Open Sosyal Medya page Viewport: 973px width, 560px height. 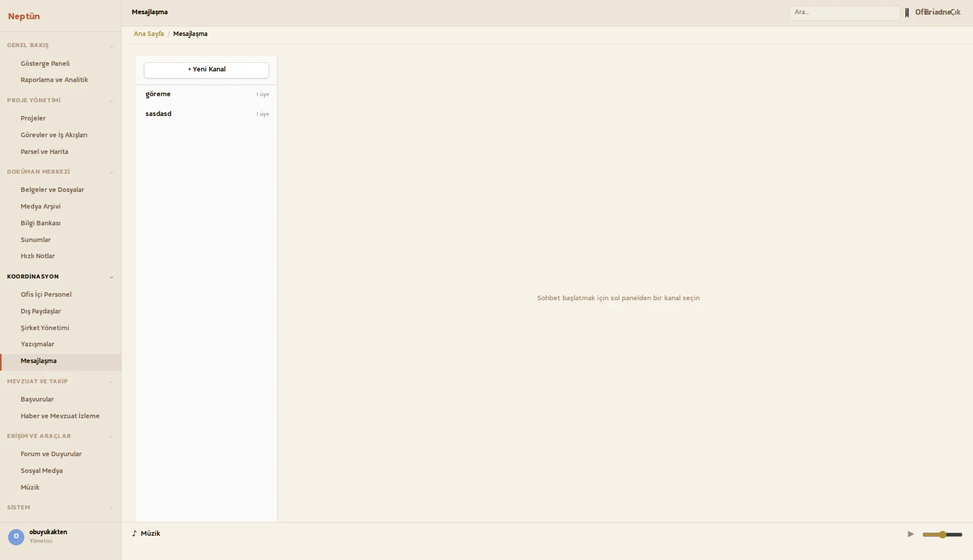(61, 470)
